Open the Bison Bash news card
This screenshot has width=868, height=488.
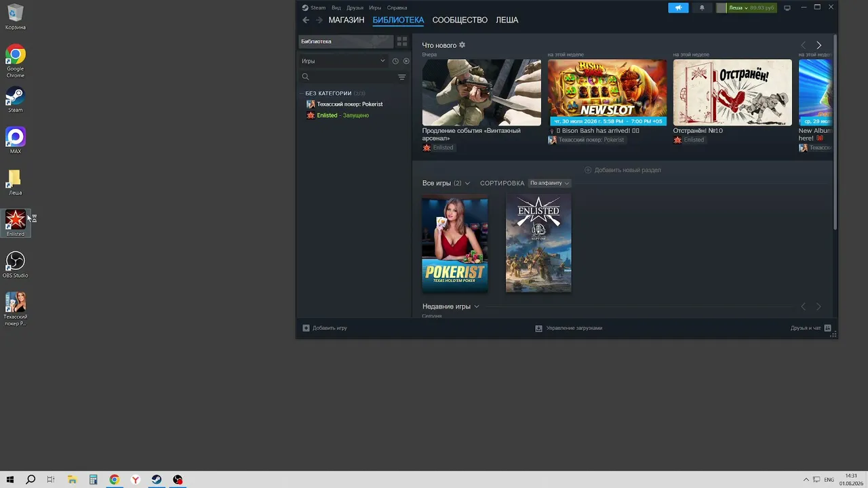607,92
